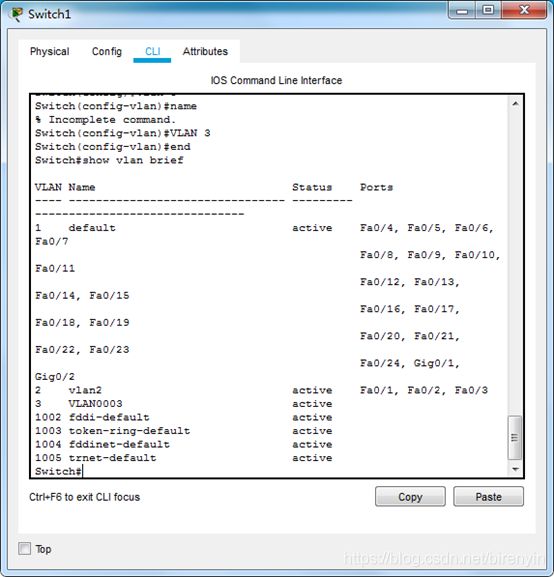
Task: Click the 'token-ring-default' row
Action: [x=183, y=431]
